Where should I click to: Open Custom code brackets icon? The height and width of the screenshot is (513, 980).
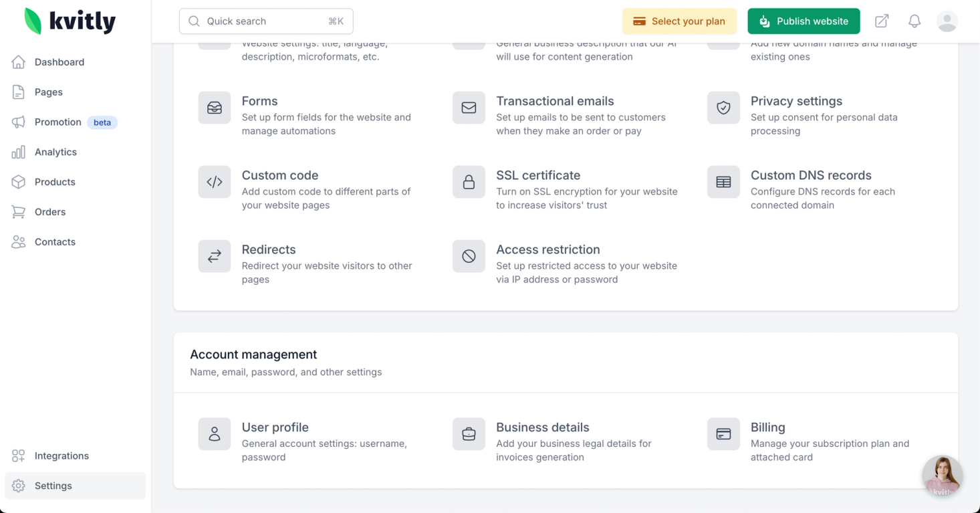click(215, 182)
